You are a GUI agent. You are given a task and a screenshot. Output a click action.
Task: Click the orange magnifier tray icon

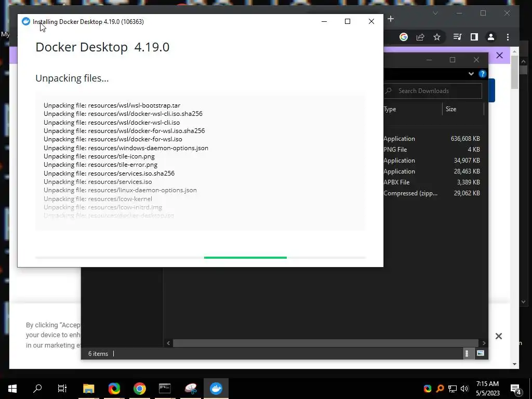pyautogui.click(x=440, y=389)
